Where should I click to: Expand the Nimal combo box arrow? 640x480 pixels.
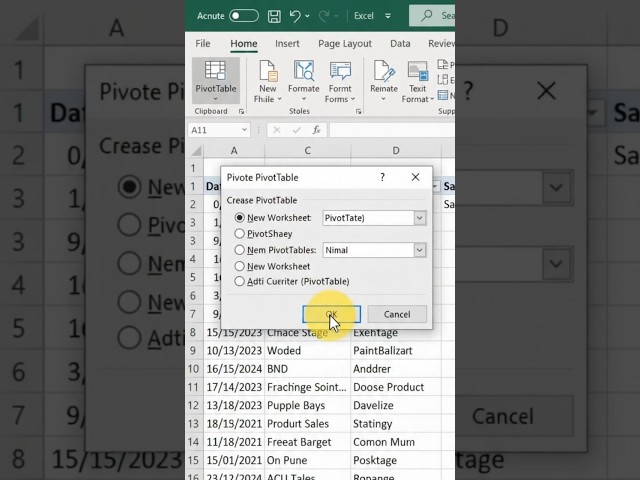[420, 250]
